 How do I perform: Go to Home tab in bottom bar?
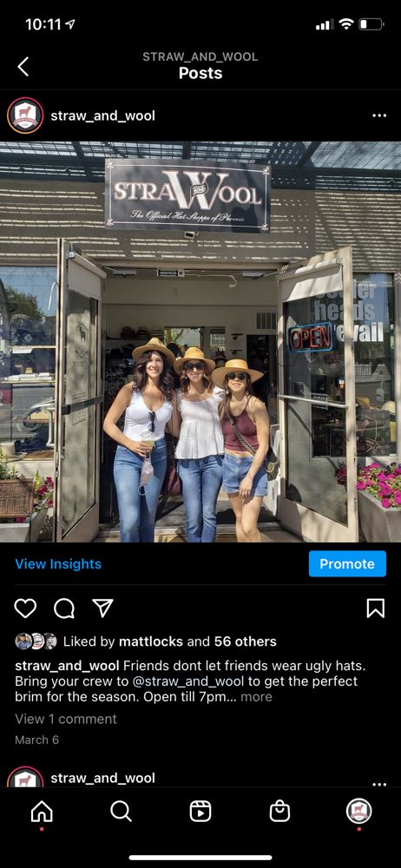pos(42,812)
